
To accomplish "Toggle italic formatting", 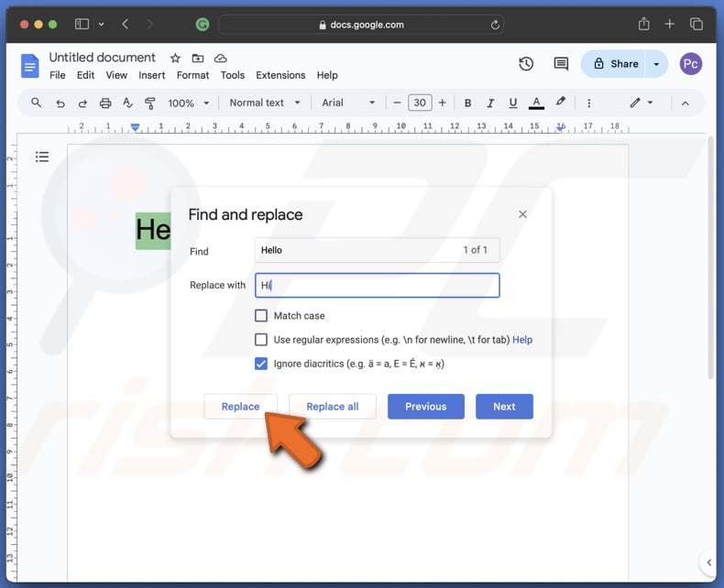I will click(x=490, y=103).
